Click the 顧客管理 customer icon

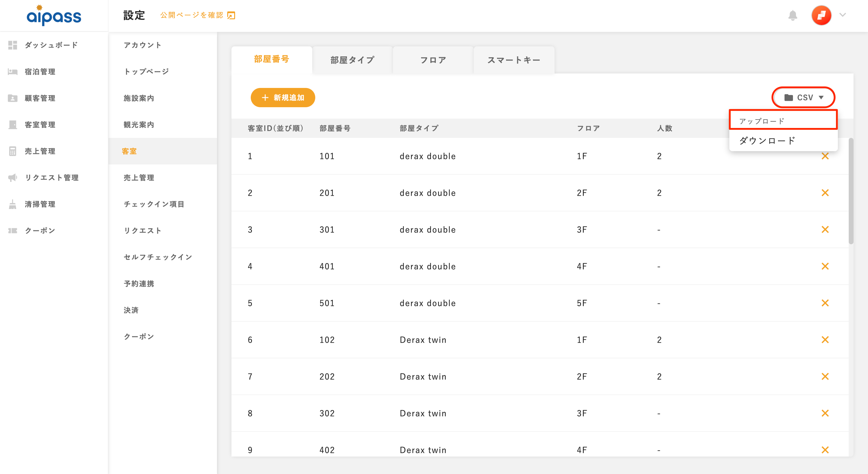pos(12,98)
